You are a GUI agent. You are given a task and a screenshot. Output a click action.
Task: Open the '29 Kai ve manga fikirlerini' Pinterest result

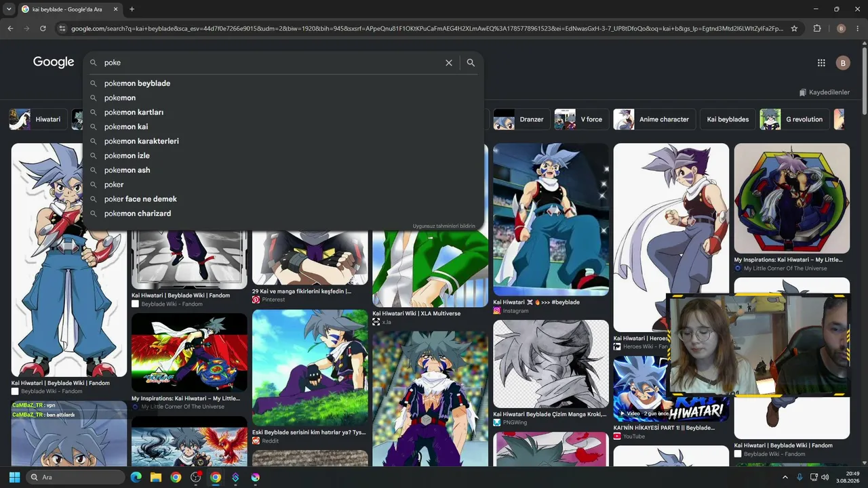(x=302, y=291)
